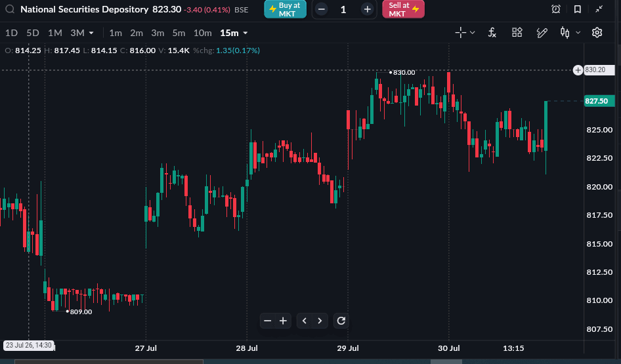The height and width of the screenshot is (364, 621).
Task: Click the 825.00 price axis label
Action: tap(599, 130)
